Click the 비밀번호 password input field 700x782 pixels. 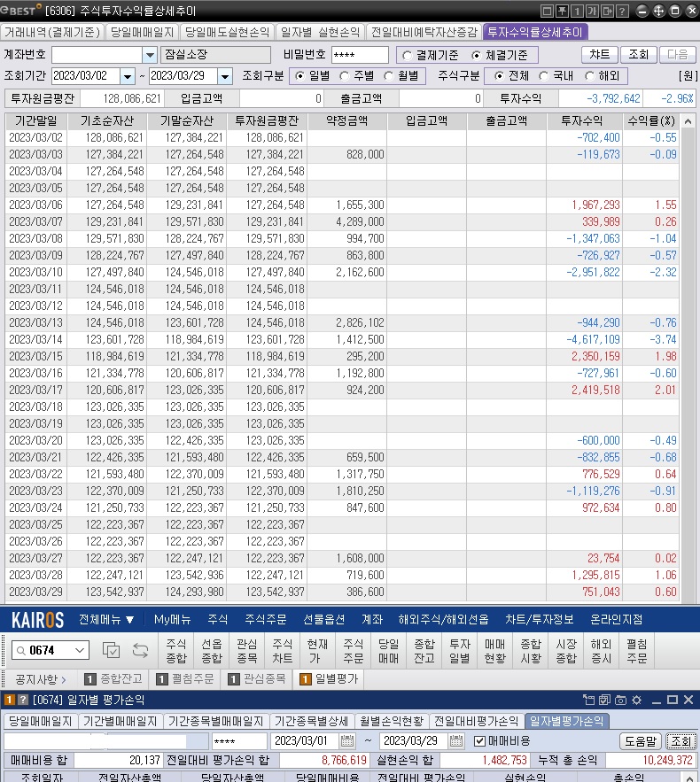(x=359, y=55)
